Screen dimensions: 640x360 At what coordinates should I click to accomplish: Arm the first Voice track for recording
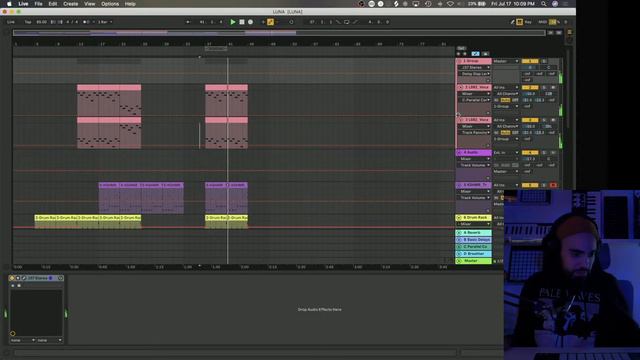(x=553, y=87)
